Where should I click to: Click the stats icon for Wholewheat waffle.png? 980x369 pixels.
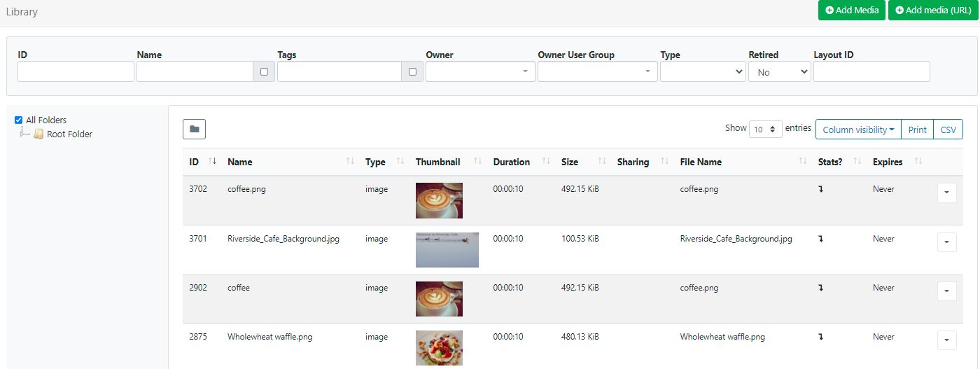coord(820,337)
